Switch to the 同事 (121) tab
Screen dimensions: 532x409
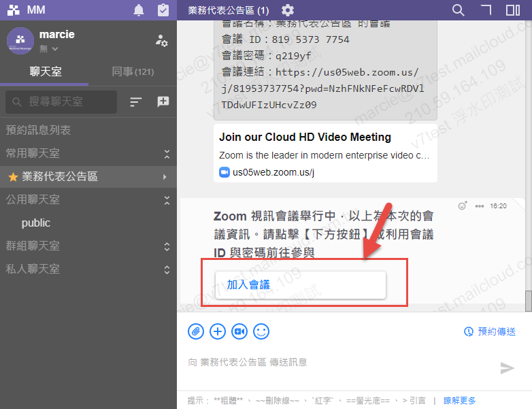point(133,71)
